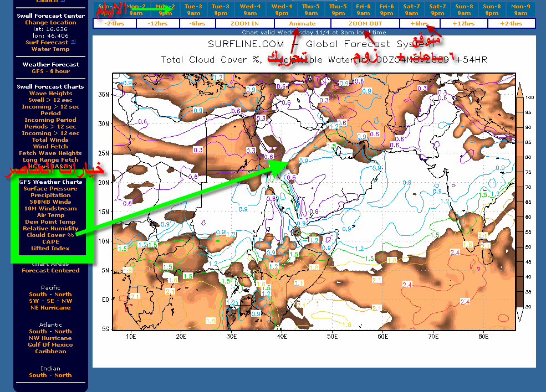
Task: Click the ZOOM IN button
Action: pos(245,24)
